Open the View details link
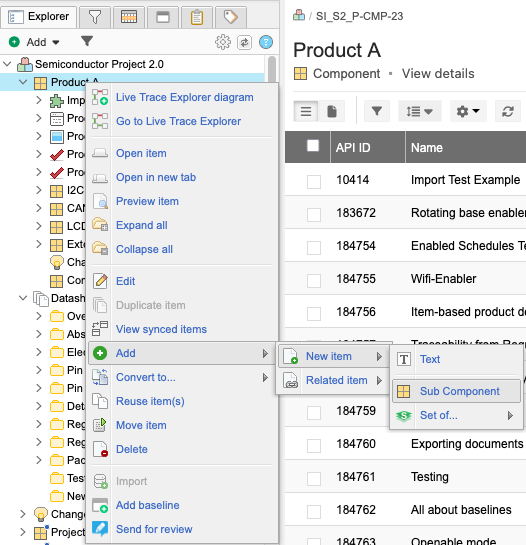The width and height of the screenshot is (526, 545). point(438,74)
